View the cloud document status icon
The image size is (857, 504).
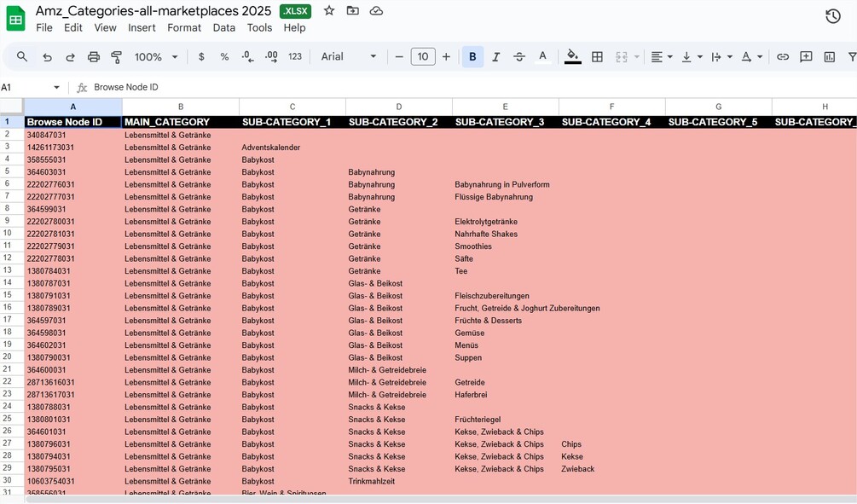[376, 10]
